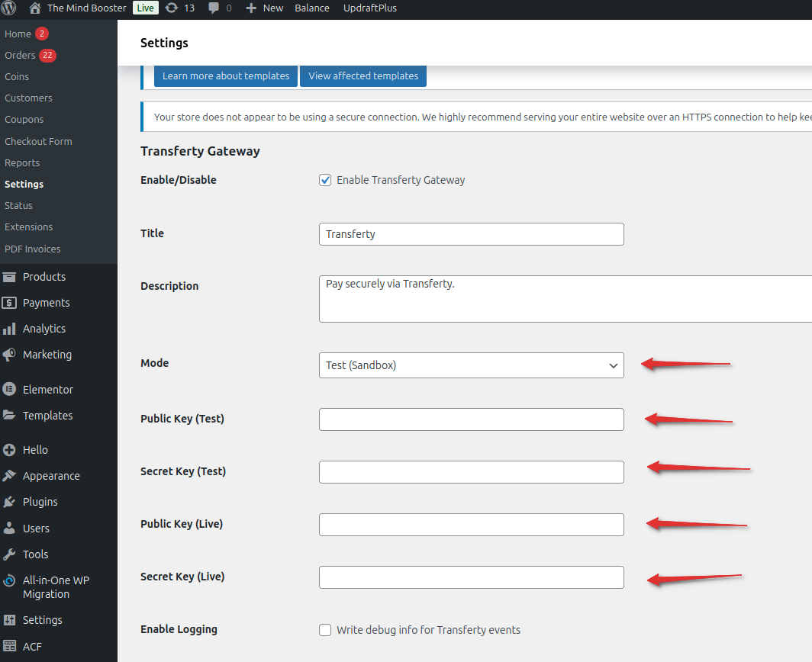Click the Hello plus-circle icon

[x=9, y=450]
